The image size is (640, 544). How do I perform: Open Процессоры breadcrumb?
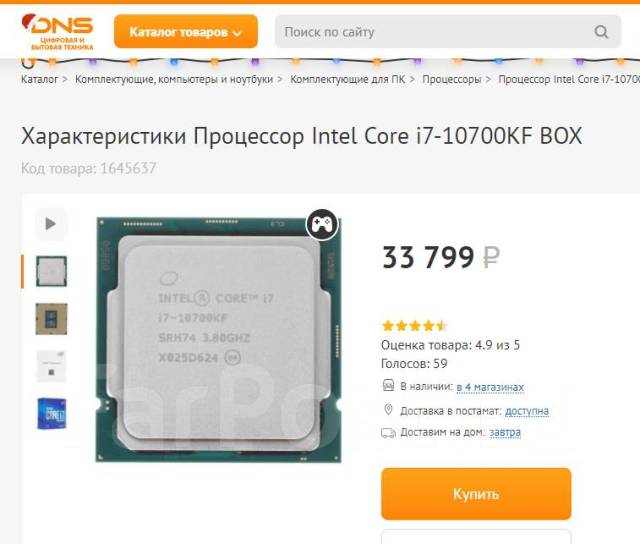coord(451,79)
